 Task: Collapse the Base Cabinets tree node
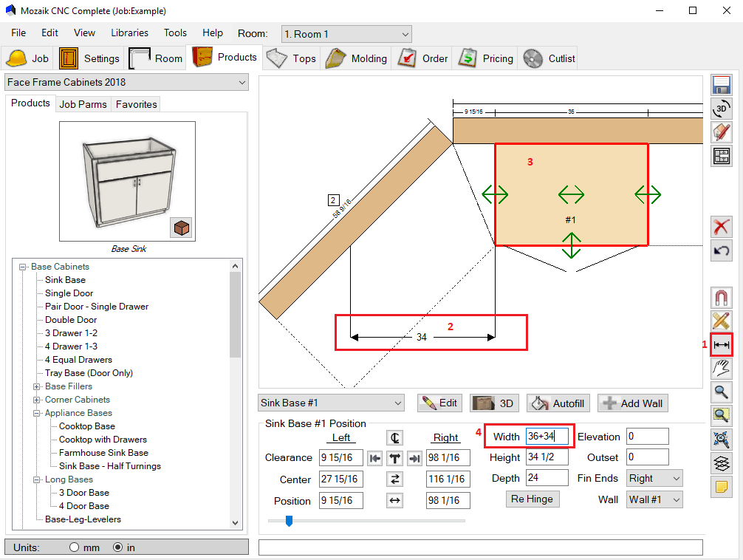click(x=23, y=267)
